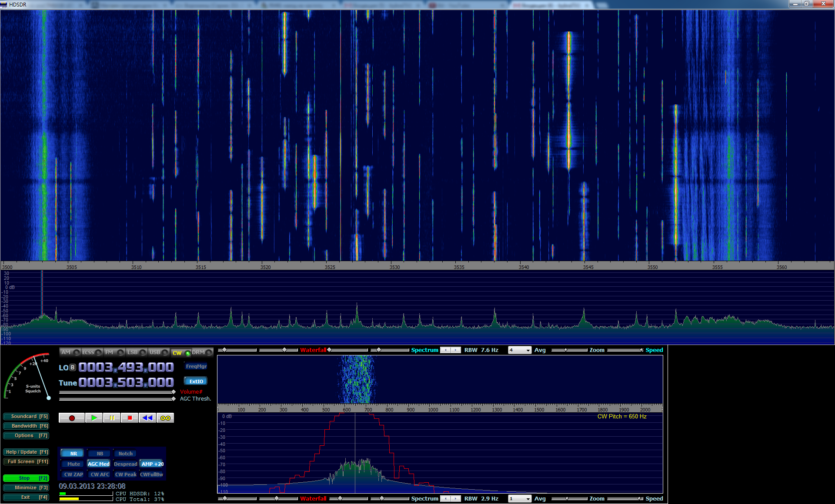Click 3525 on the RF frequency scale

(330, 267)
